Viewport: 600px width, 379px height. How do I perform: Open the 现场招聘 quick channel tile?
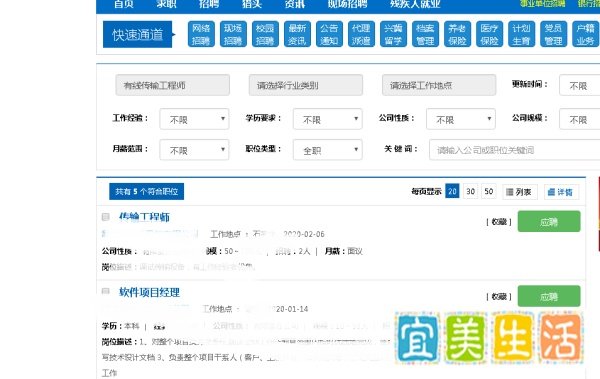tap(233, 34)
